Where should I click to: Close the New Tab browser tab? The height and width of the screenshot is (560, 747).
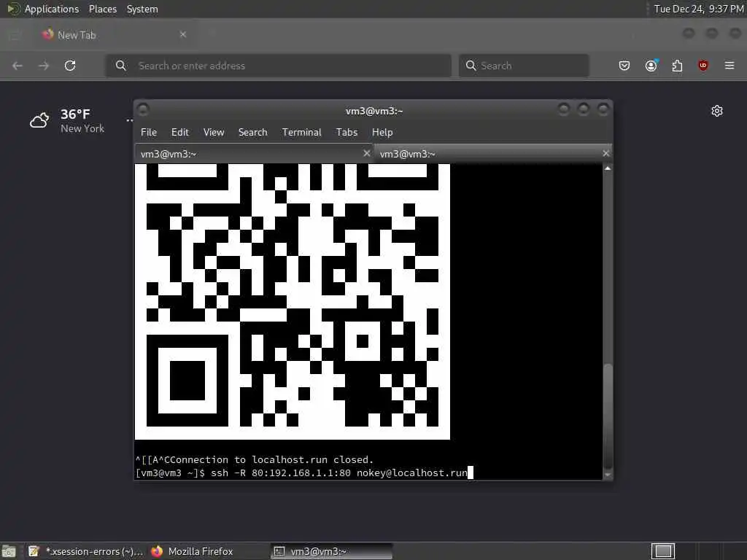coord(183,34)
